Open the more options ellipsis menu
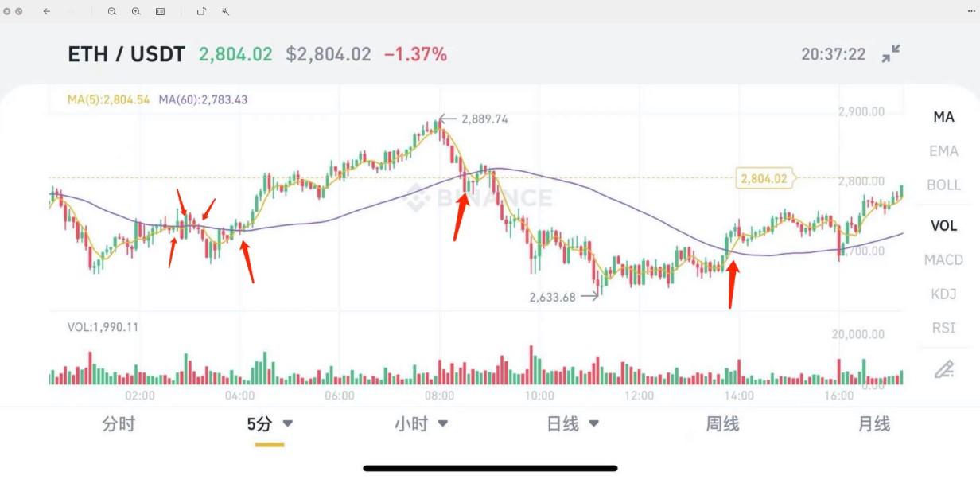The height and width of the screenshot is (495, 980). coord(970,12)
